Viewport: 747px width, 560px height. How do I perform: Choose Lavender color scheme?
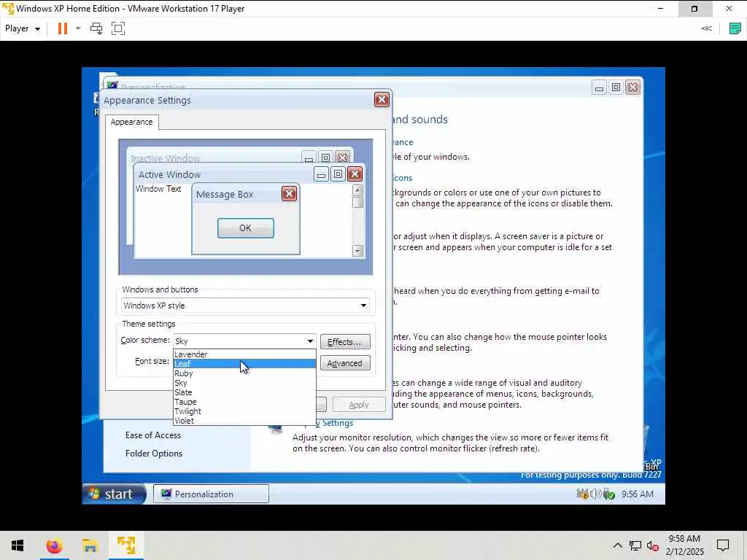click(x=244, y=354)
